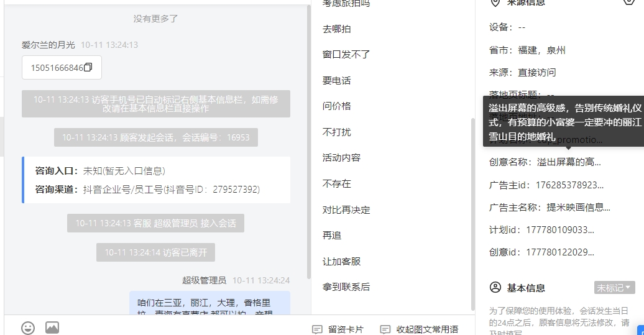Image resolution: width=644 pixels, height=335 pixels.
Task: Click the 超级管理员 sender name
Action: (204, 280)
